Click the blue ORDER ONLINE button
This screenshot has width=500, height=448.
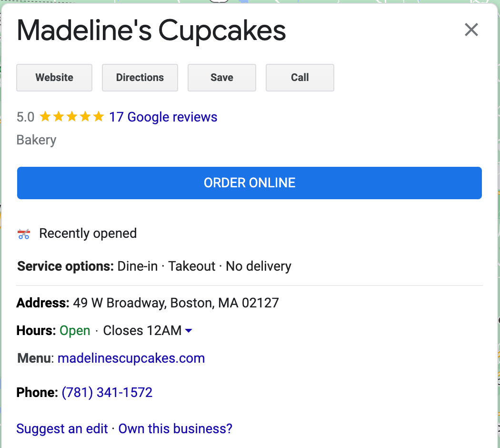pyautogui.click(x=250, y=183)
